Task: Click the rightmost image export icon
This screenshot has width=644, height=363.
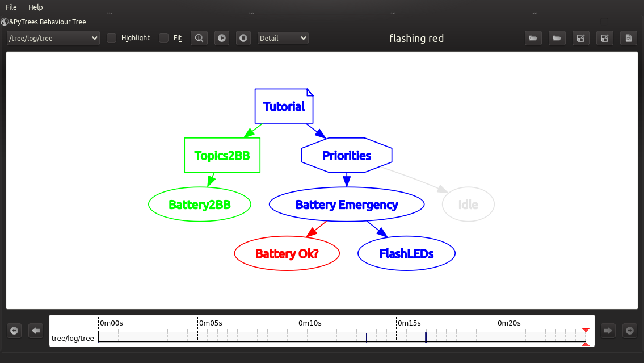Action: pos(628,38)
